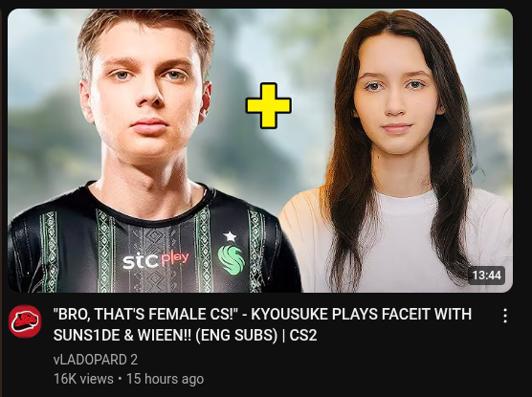Go to the vLADOPARD 2 channel name
Screen dimensions: 532x397
[x=96, y=360]
